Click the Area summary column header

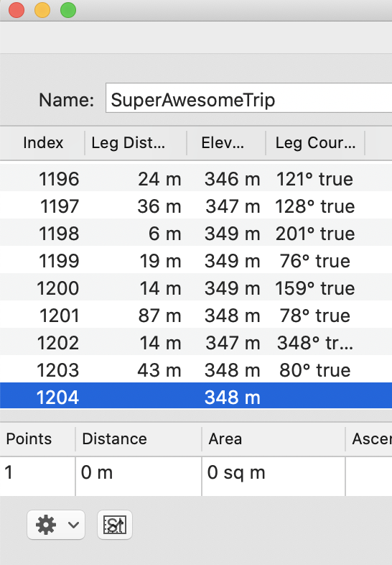pos(274,439)
